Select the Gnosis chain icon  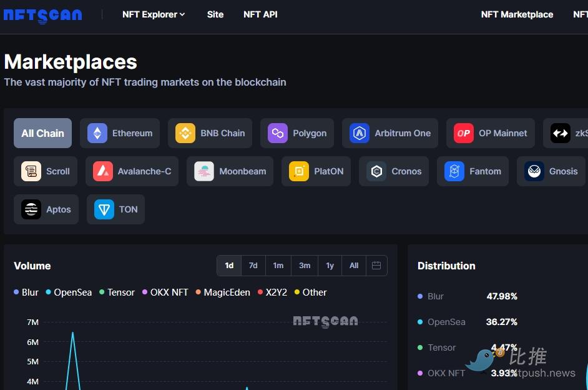click(x=534, y=171)
